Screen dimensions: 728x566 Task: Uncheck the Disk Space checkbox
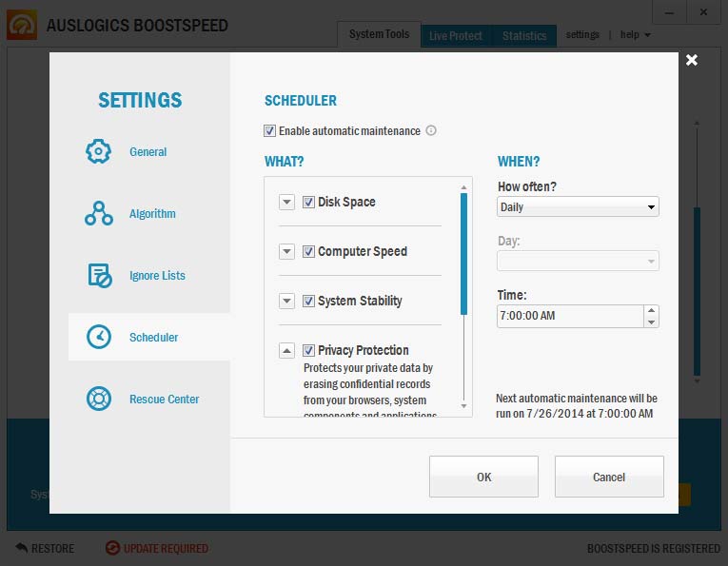coord(308,202)
